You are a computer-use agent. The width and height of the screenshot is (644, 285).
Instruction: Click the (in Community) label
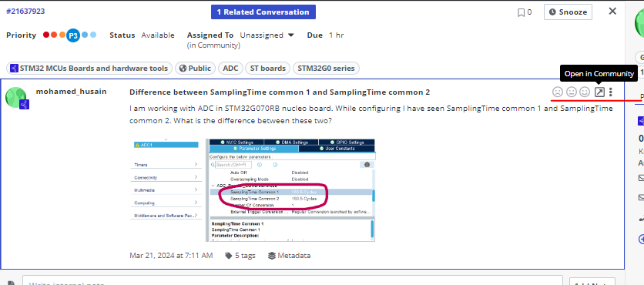point(213,45)
